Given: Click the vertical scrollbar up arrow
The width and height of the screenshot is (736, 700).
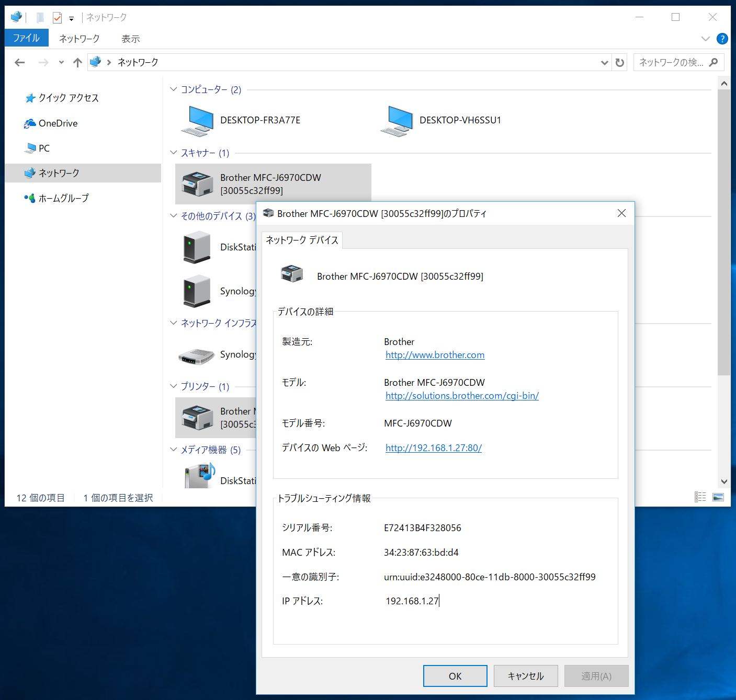Looking at the screenshot, I should point(724,84).
